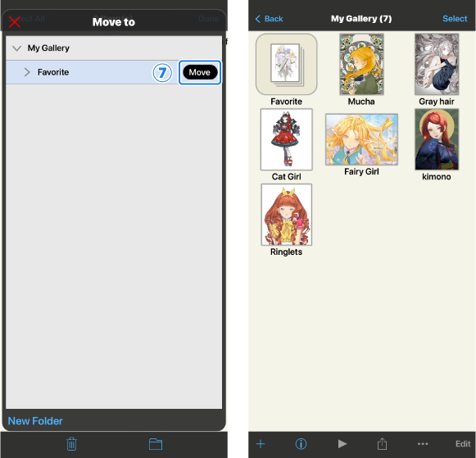Viewport: 476px width, 458px height.
Task: Expand the Favorite folder chevron
Action: (x=27, y=72)
